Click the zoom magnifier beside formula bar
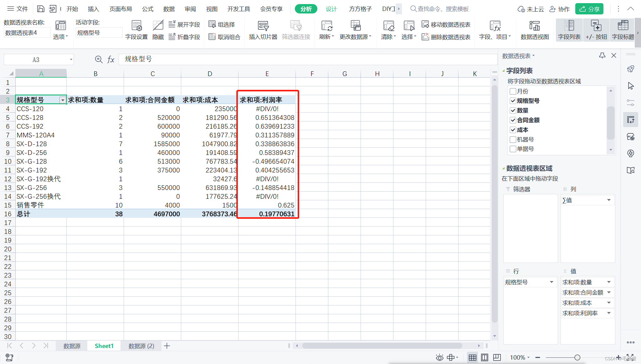 point(99,59)
